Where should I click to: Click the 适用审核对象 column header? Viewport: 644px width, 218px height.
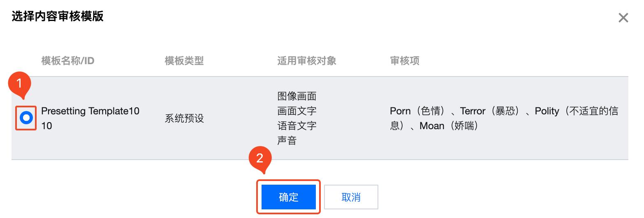tap(307, 61)
